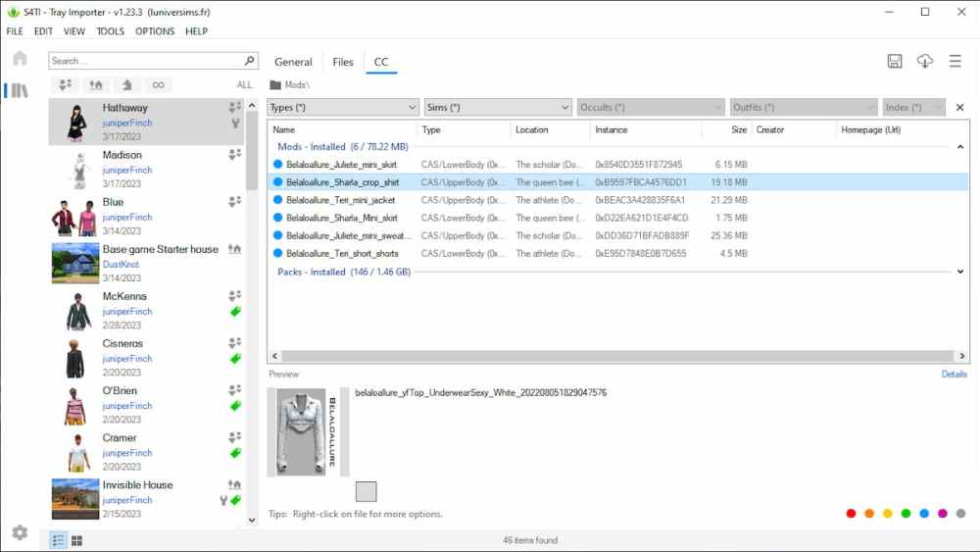Image resolution: width=980 pixels, height=552 pixels.
Task: Open the TOOLS menu
Action: pos(110,31)
